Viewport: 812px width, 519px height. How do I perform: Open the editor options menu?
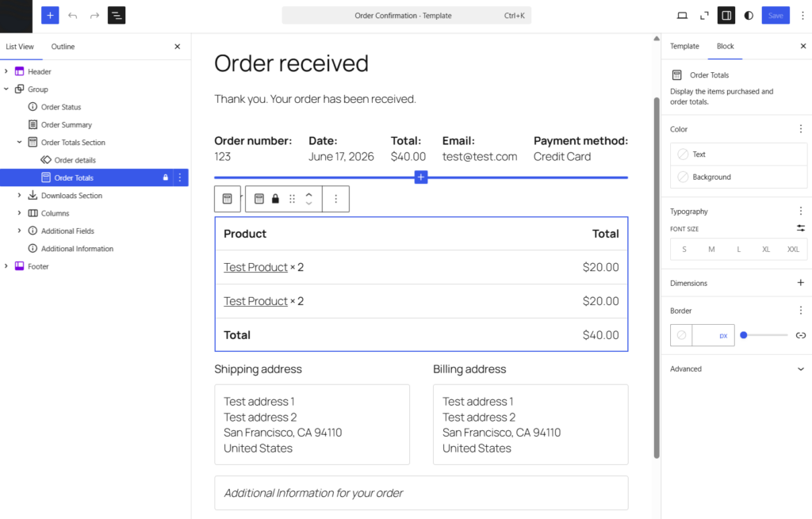coord(802,16)
